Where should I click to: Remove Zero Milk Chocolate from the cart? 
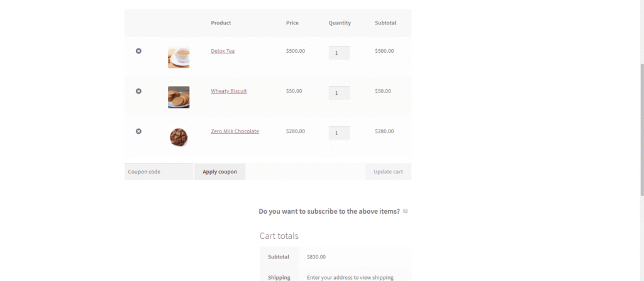click(138, 131)
